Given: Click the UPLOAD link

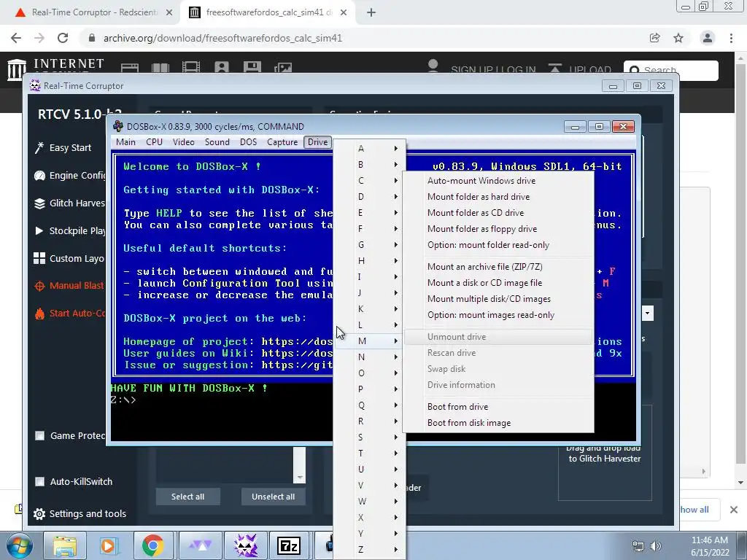Looking at the screenshot, I should point(589,69).
